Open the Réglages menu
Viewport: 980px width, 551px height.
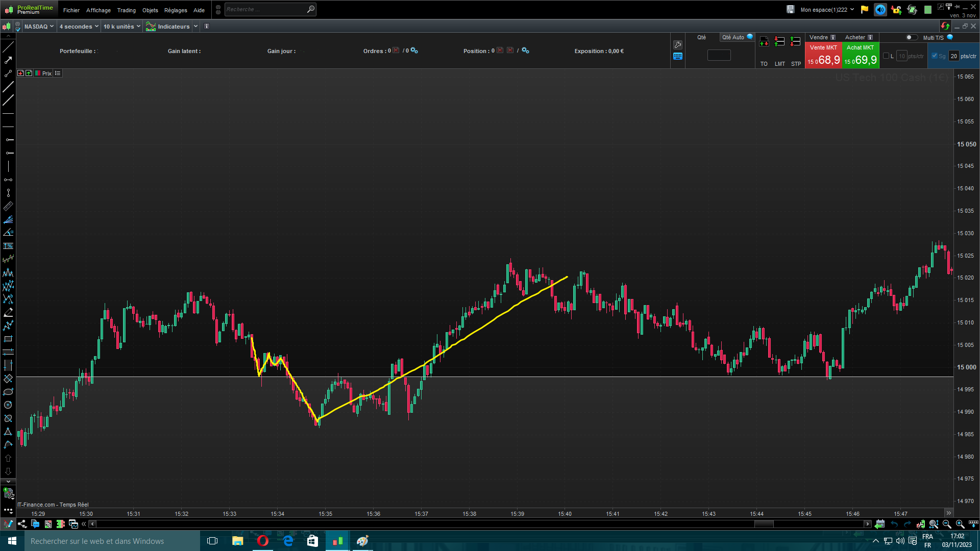pyautogui.click(x=176, y=10)
